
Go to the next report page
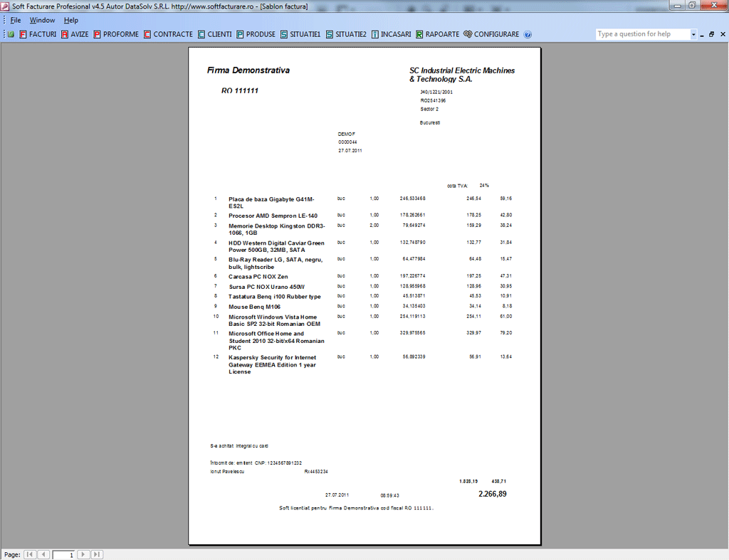pyautogui.click(x=83, y=554)
